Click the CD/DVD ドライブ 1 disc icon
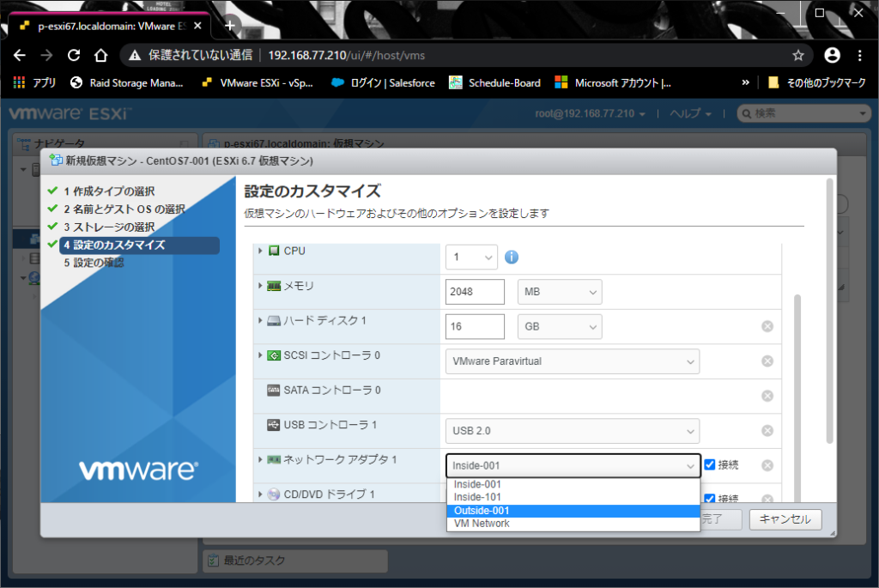Image resolution: width=879 pixels, height=588 pixels. tap(274, 494)
